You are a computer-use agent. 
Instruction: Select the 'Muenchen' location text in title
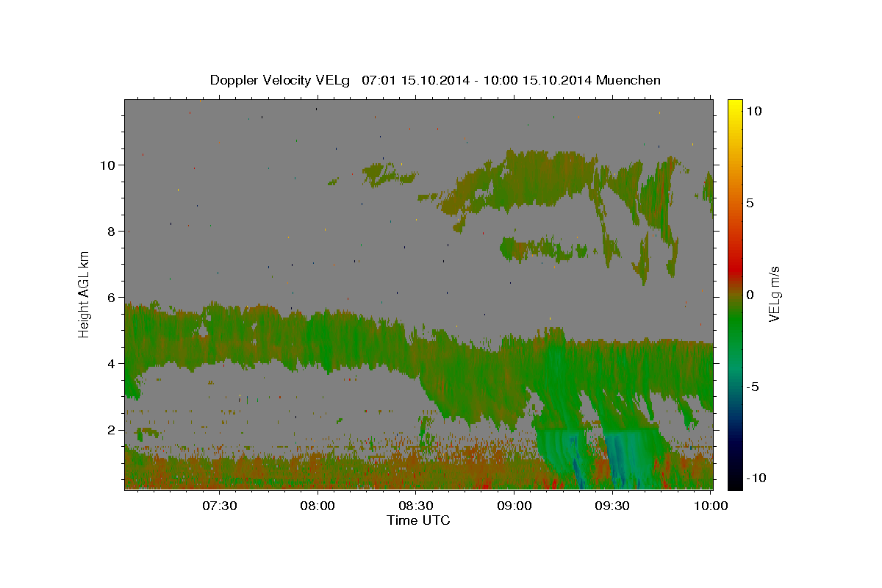(628, 80)
